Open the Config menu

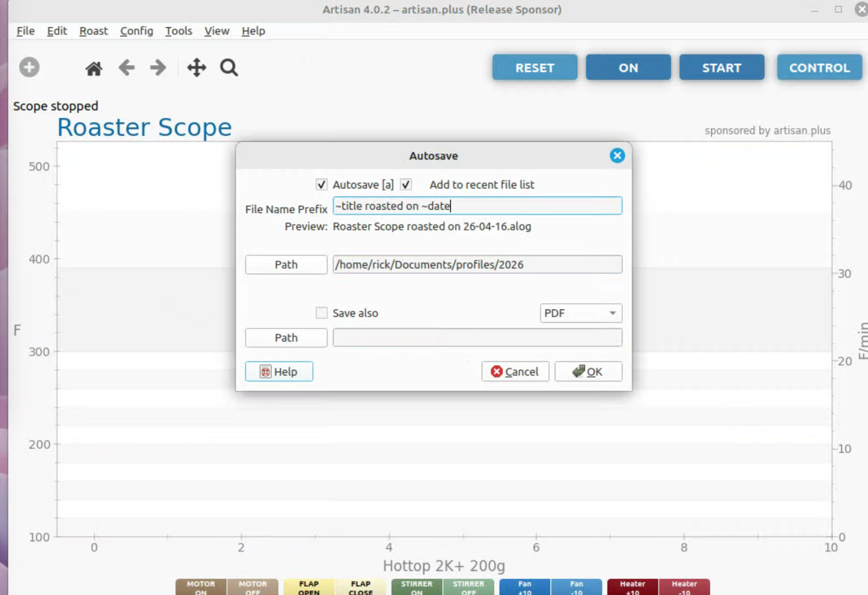pyautogui.click(x=136, y=31)
